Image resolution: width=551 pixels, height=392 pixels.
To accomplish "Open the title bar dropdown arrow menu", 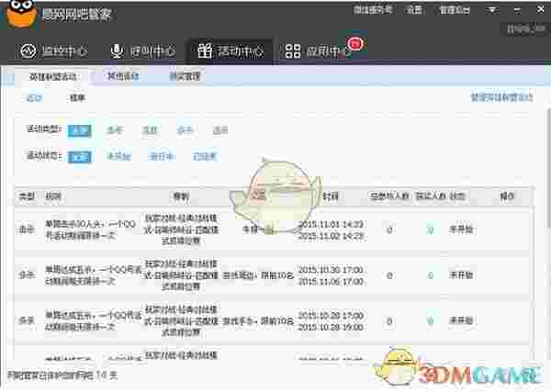I will click(492, 10).
